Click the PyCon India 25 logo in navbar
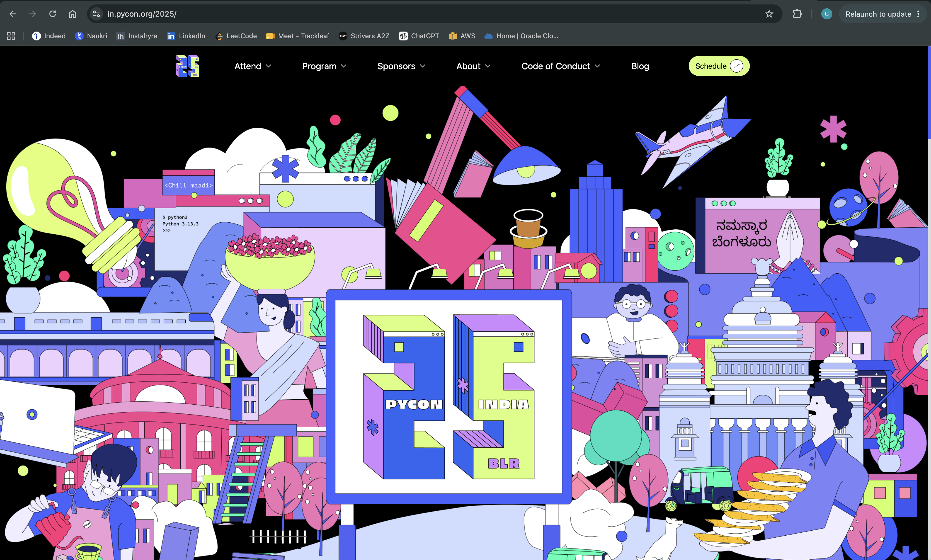Viewport: 931px width, 560px height. [187, 66]
